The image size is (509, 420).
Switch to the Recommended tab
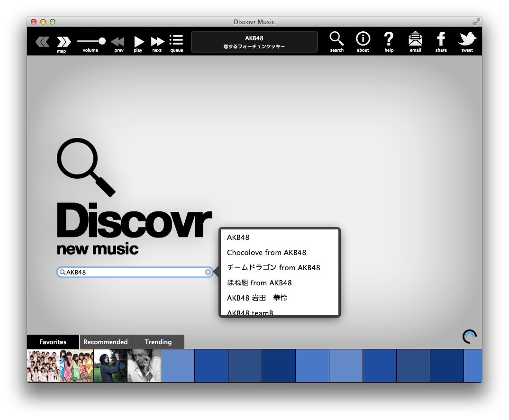(x=106, y=342)
